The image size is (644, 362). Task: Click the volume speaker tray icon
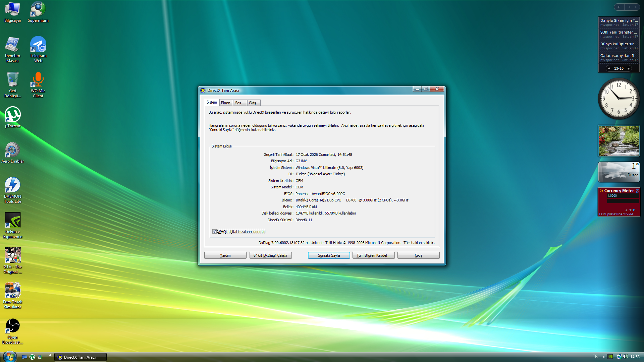click(626, 357)
